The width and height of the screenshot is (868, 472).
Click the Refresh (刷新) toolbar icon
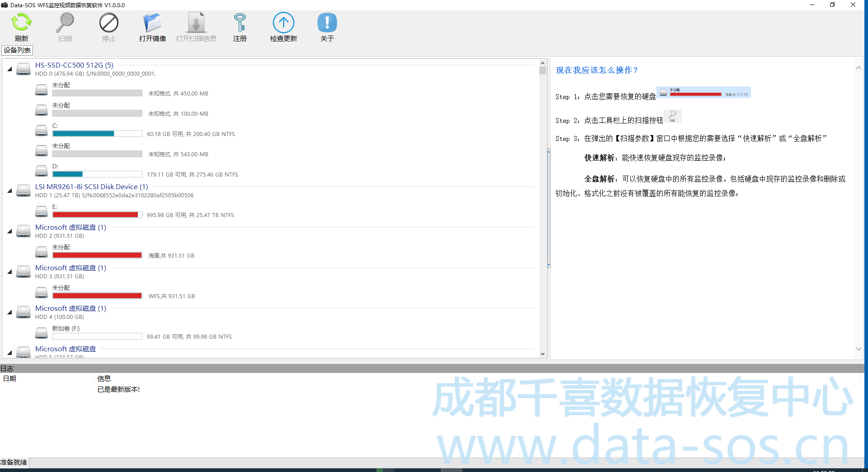tap(21, 23)
